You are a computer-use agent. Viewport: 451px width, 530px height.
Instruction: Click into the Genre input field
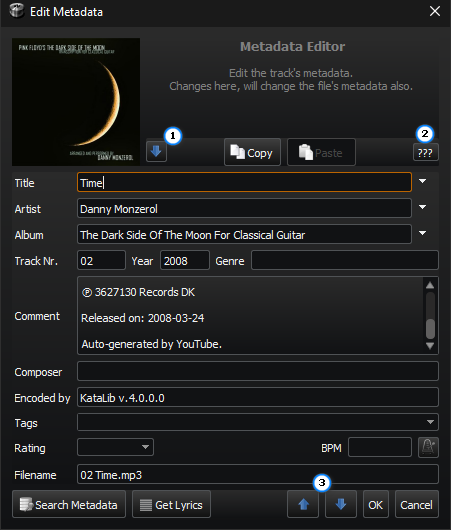tap(345, 260)
